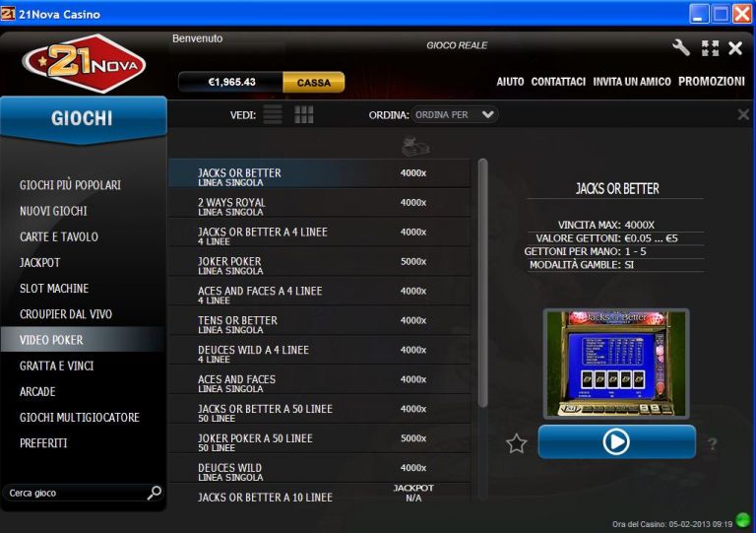Viewport: 756px width, 533px height.
Task: Select Jacks or Better a 50 Linee row
Action: point(320,409)
